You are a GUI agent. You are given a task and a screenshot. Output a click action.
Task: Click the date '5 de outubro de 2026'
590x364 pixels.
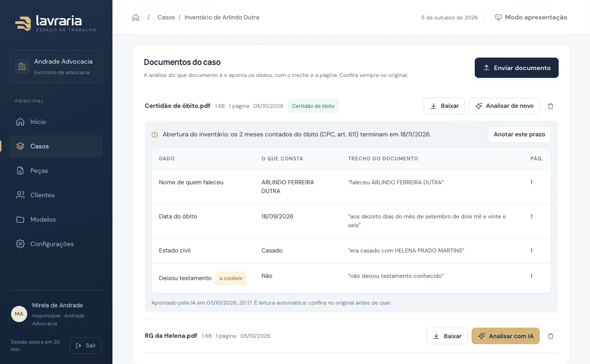pos(449,18)
